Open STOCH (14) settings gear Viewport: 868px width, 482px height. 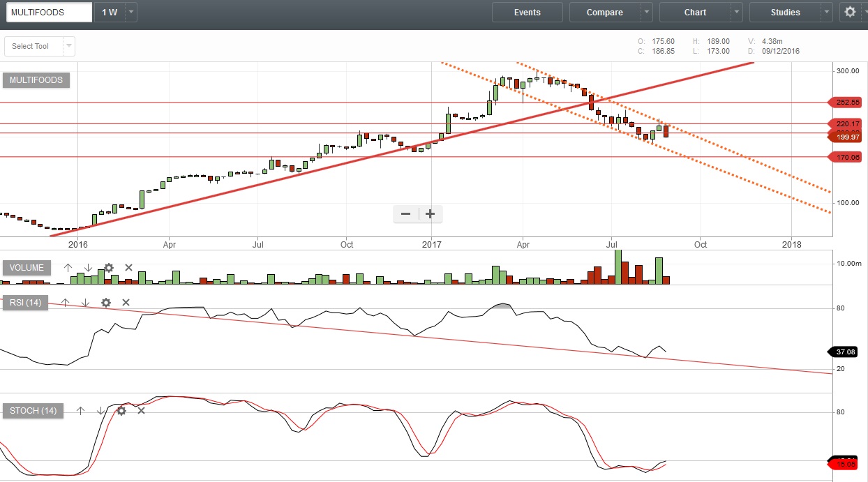[121, 411]
